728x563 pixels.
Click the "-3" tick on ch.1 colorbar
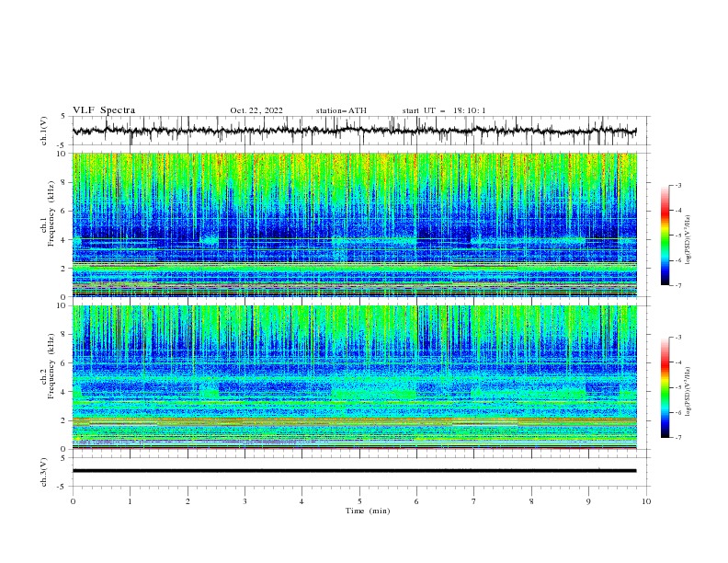pos(677,185)
